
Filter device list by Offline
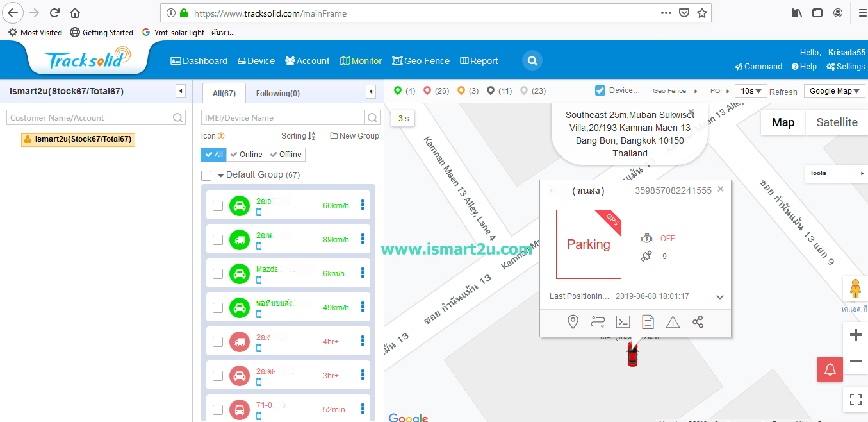286,155
